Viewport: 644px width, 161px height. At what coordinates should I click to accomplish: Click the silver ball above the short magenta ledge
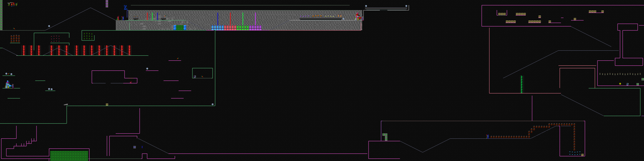point(147,69)
